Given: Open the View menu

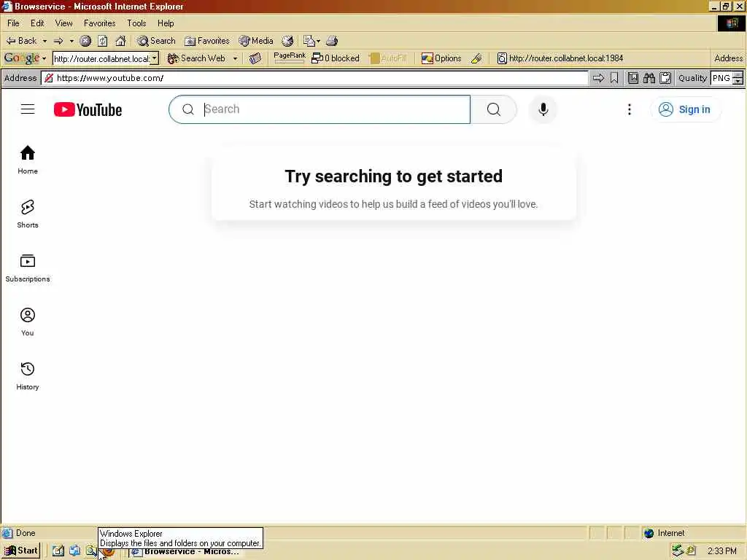Looking at the screenshot, I should (x=63, y=23).
